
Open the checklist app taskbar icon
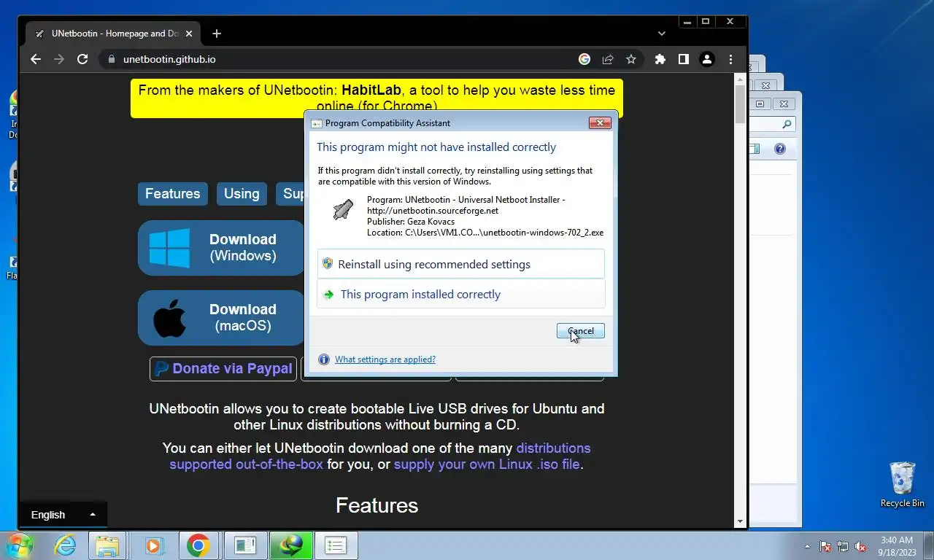click(336, 545)
